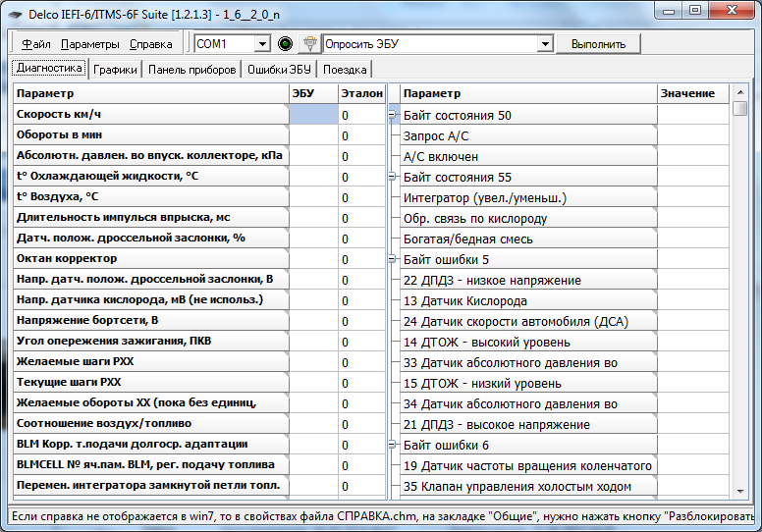Viewport: 762px width, 532px height.
Task: Select the t° Воздуха row
Action: (151, 196)
